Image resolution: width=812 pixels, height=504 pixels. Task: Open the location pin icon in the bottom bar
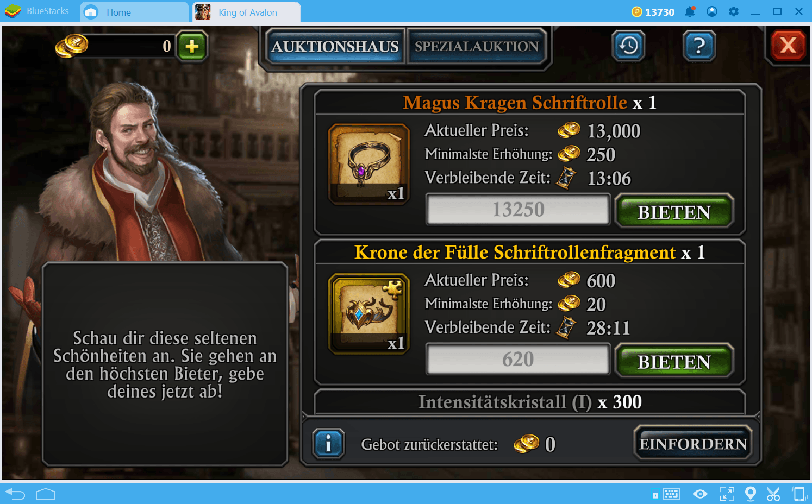point(751,494)
